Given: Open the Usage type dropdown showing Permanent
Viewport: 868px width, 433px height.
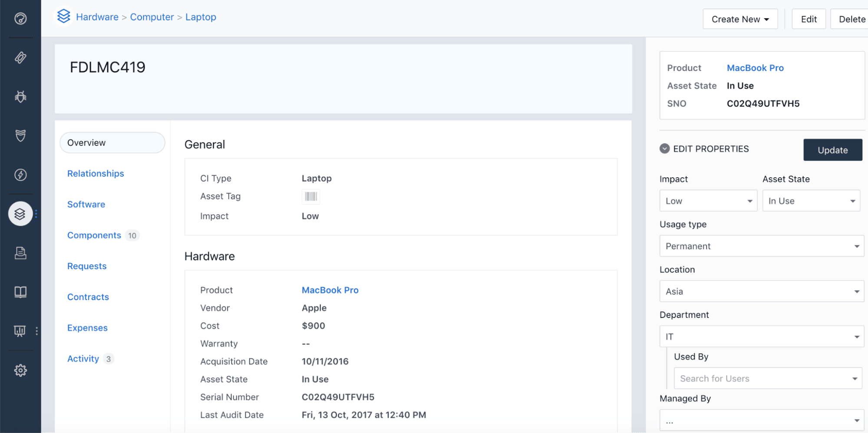Looking at the screenshot, I should click(x=761, y=246).
